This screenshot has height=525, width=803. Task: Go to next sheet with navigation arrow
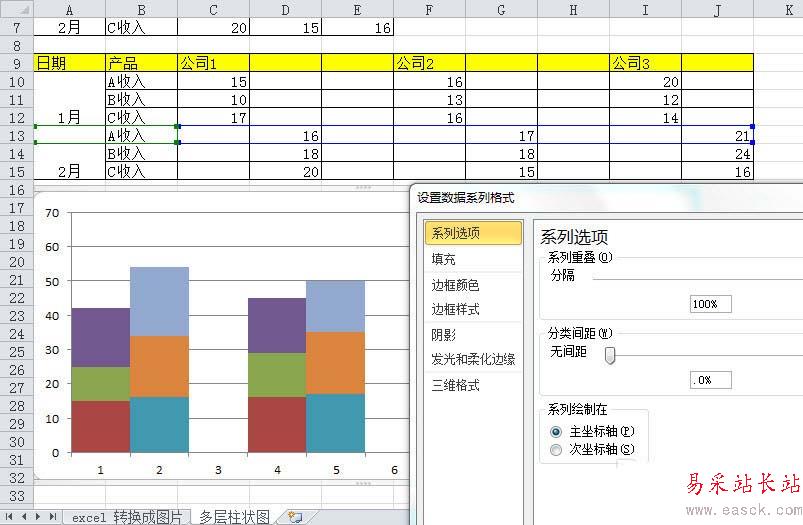(x=38, y=517)
